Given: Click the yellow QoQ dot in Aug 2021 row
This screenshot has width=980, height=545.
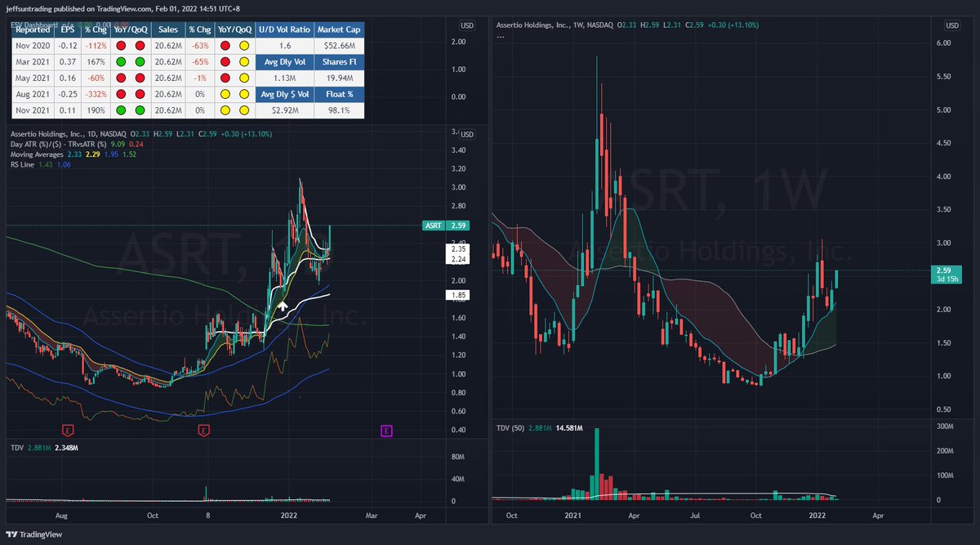Looking at the screenshot, I should 245,94.
